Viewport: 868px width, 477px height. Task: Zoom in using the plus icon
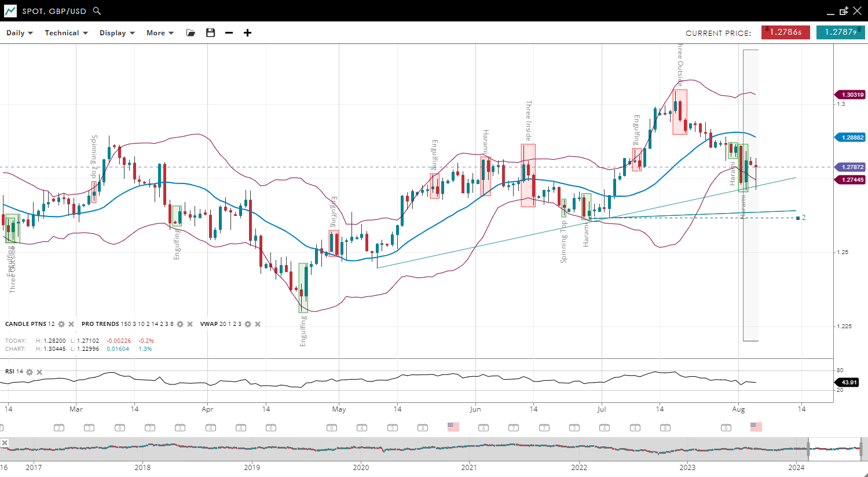click(x=247, y=33)
